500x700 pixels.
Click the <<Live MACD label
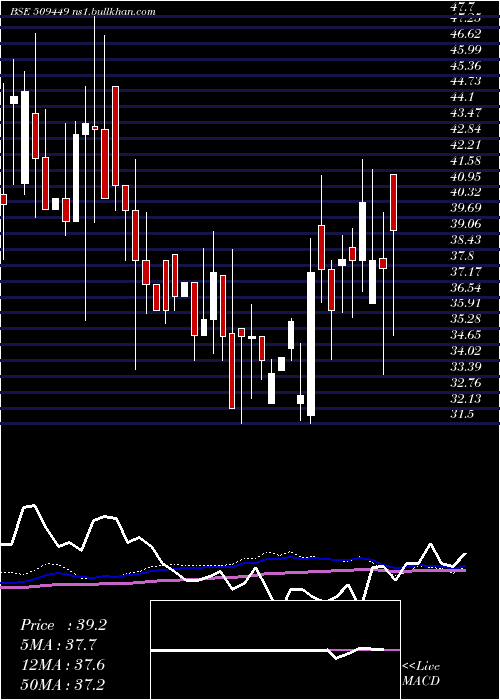(x=421, y=674)
